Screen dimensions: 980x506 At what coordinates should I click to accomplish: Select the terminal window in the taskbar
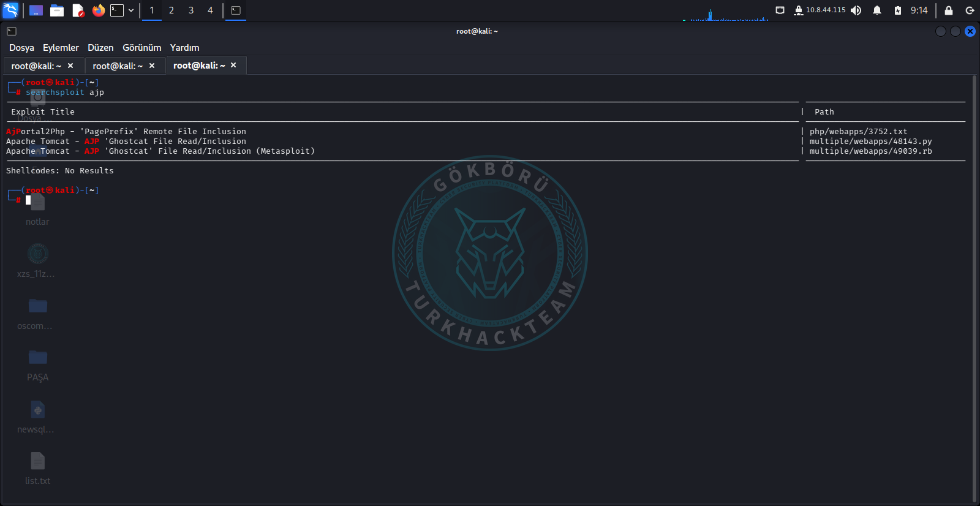[236, 10]
